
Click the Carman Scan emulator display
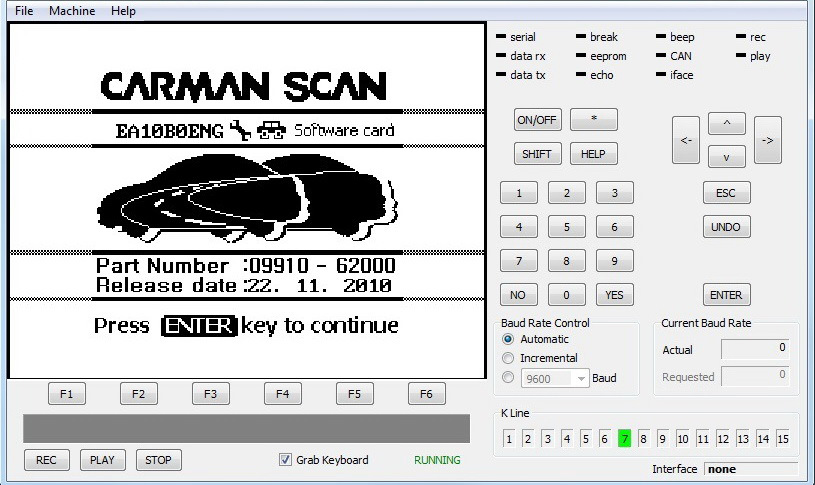click(247, 200)
